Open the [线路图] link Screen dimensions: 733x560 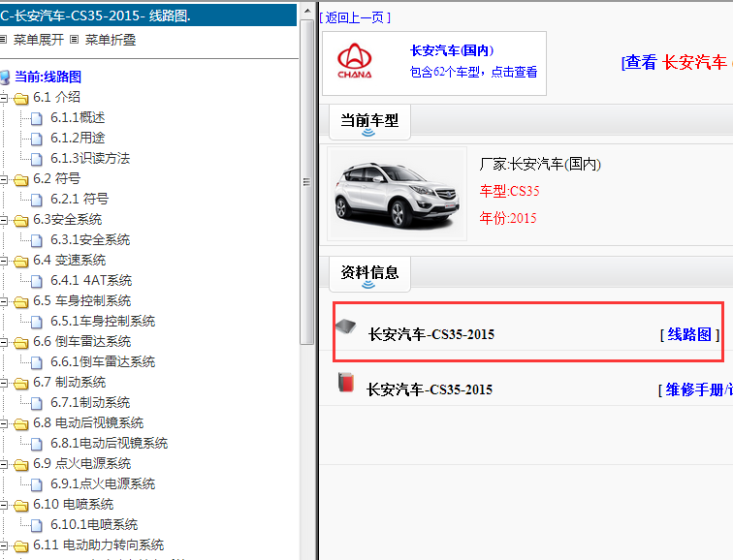[689, 334]
